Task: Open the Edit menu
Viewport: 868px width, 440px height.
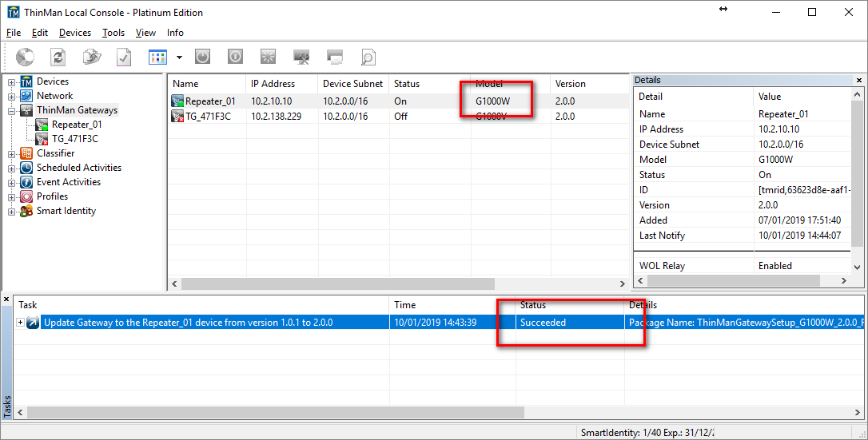Action: click(x=40, y=33)
